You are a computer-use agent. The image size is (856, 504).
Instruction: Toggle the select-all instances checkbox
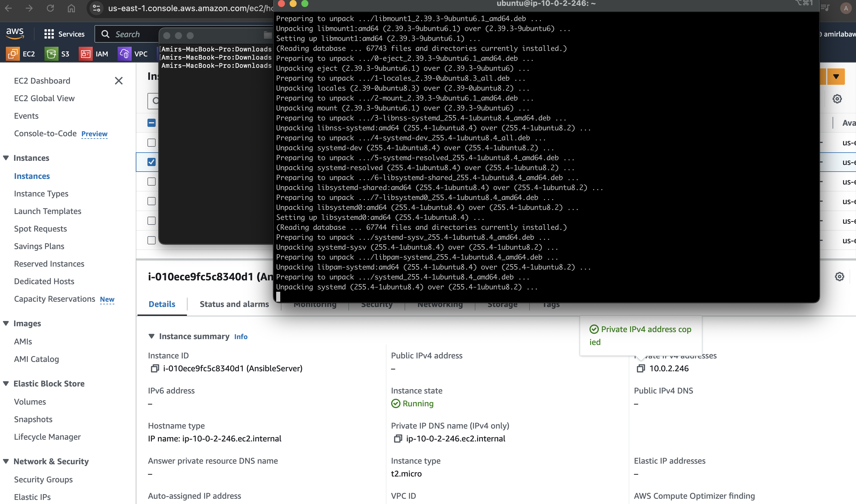pos(152,122)
